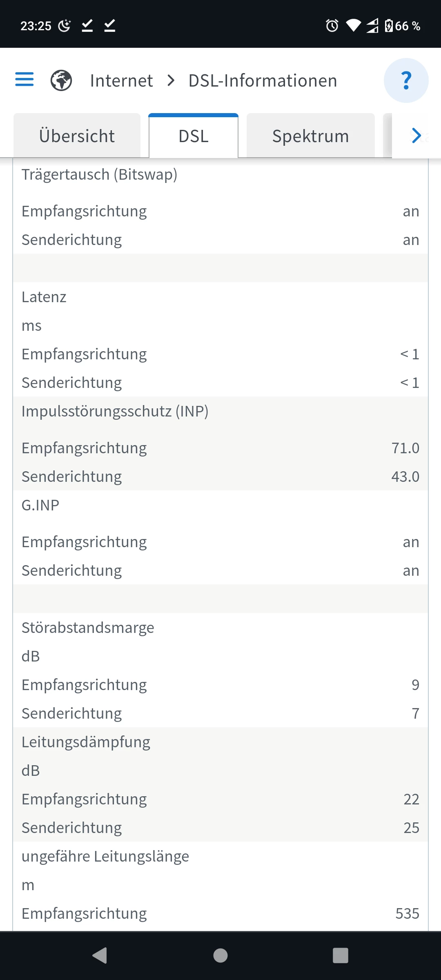
Task: Tap the Störabstandsmarge section label
Action: pyautogui.click(x=88, y=628)
